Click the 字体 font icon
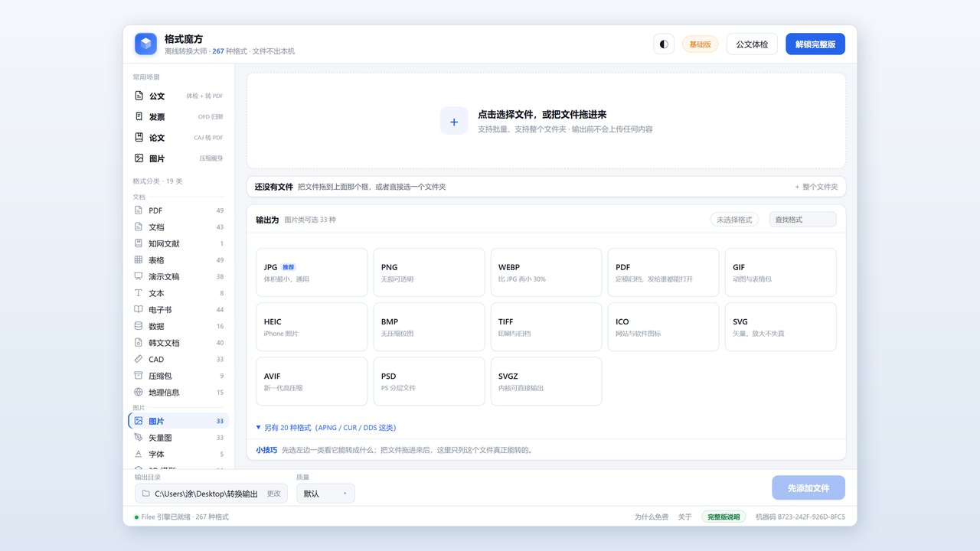 (139, 454)
